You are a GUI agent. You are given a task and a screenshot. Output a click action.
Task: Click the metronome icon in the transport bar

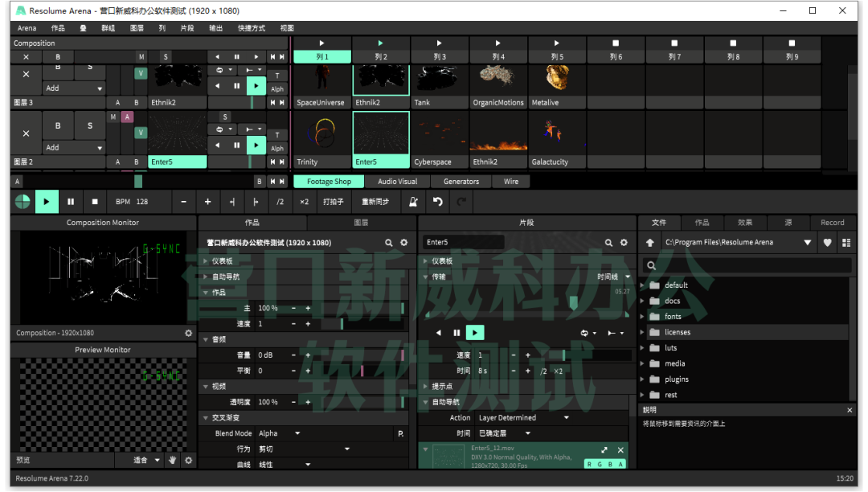coord(413,202)
